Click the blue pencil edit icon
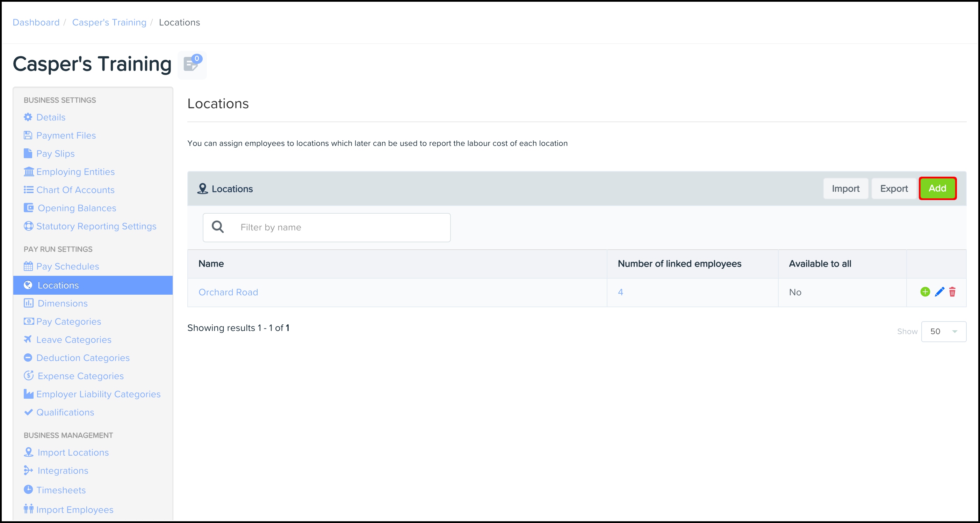 pyautogui.click(x=939, y=292)
